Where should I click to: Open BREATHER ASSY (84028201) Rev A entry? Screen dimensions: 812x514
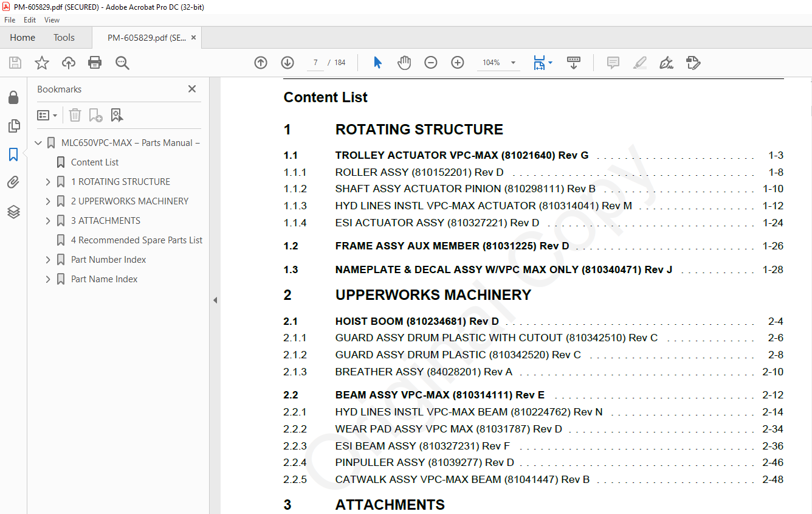click(x=424, y=372)
